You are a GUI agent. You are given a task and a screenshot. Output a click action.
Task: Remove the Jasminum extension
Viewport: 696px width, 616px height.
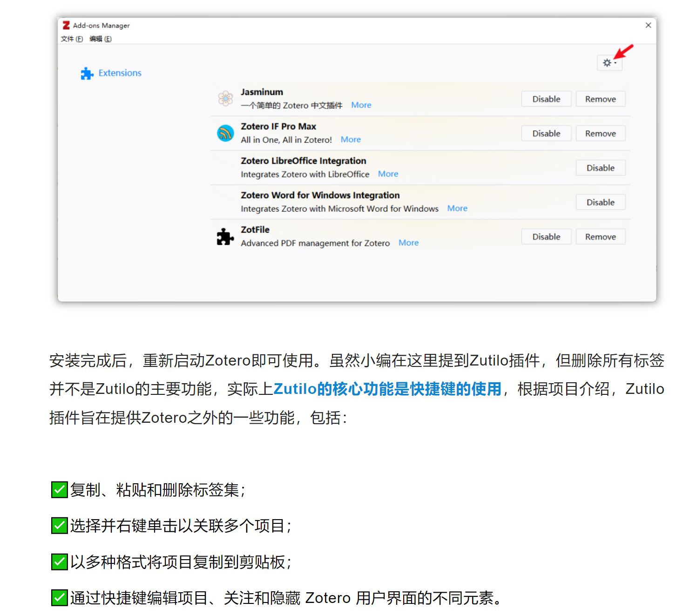(x=601, y=99)
